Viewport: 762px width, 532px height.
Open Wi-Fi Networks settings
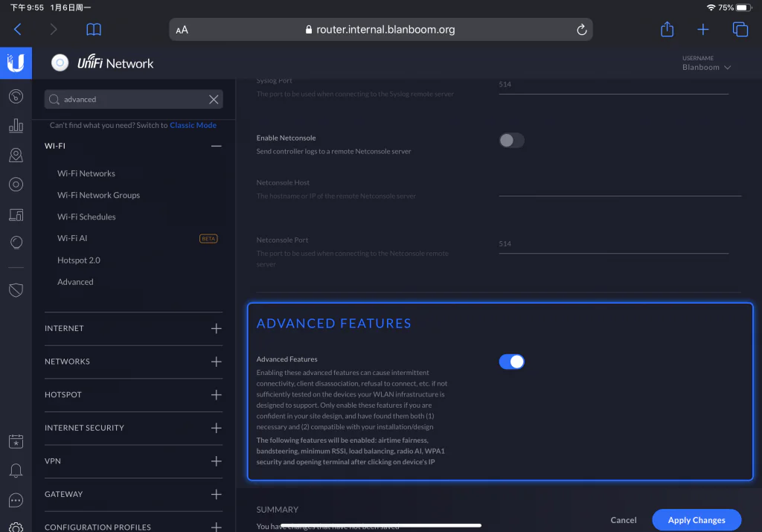[86, 173]
